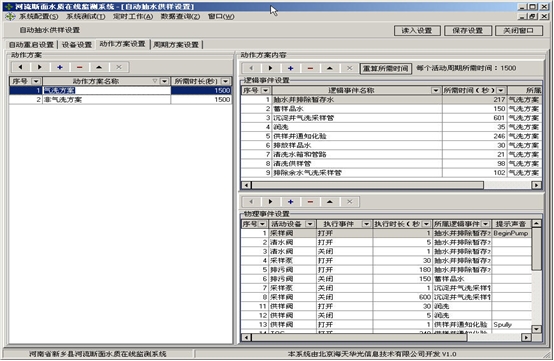This screenshot has height=361, width=554.
Task: Click BeginPump cell in 提示声音 column
Action: click(x=511, y=233)
